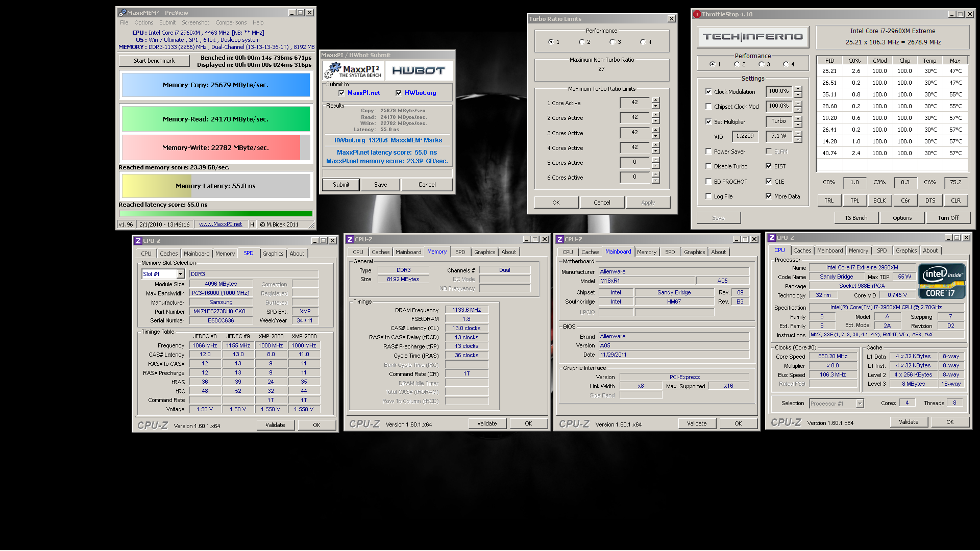Open the Comparisons menu in MaxxMEM²
Screen dimensions: 980x551
click(231, 22)
